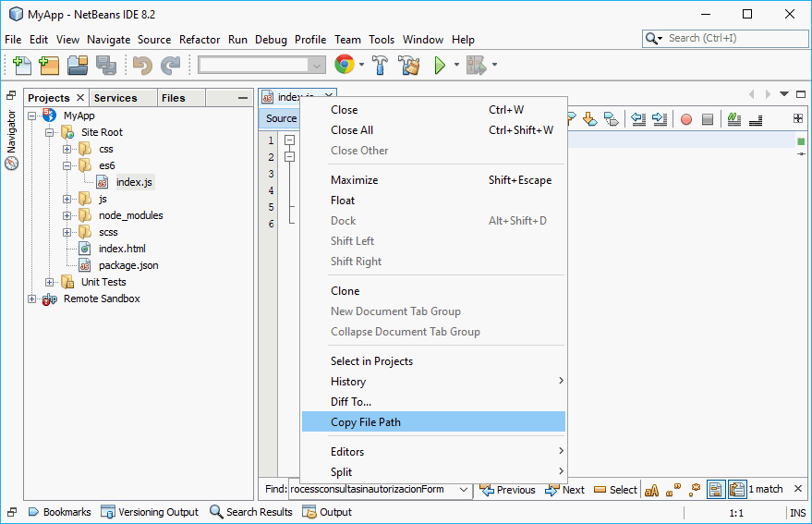Viewport: 812px width, 524px height.
Task: Start macro recording with the red circle
Action: [x=686, y=119]
